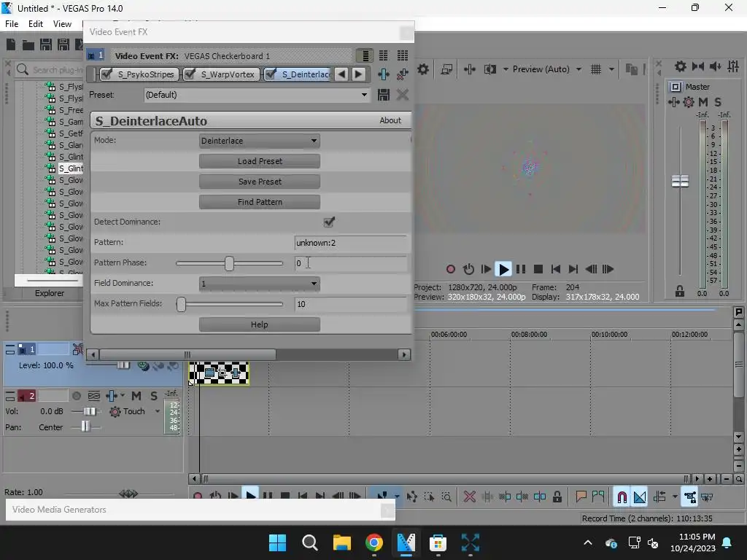Open the View menu

63,24
